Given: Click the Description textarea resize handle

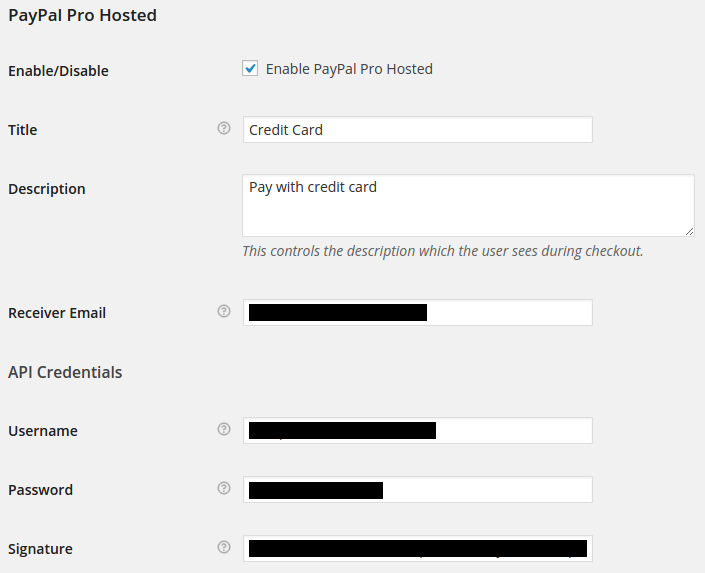Looking at the screenshot, I should [x=689, y=231].
